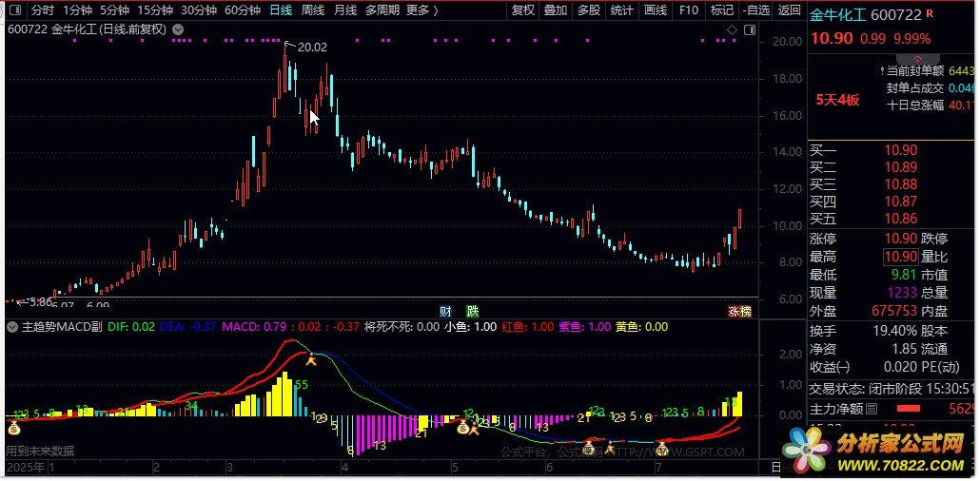The width and height of the screenshot is (980, 481).
Task: Select the 30分钟 period
Action: point(199,10)
